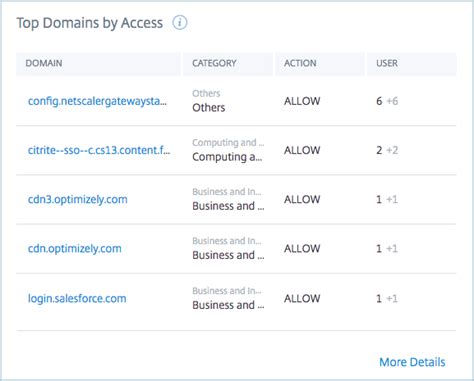Select the Others category in first row
The height and width of the screenshot is (381, 474).
click(x=209, y=107)
